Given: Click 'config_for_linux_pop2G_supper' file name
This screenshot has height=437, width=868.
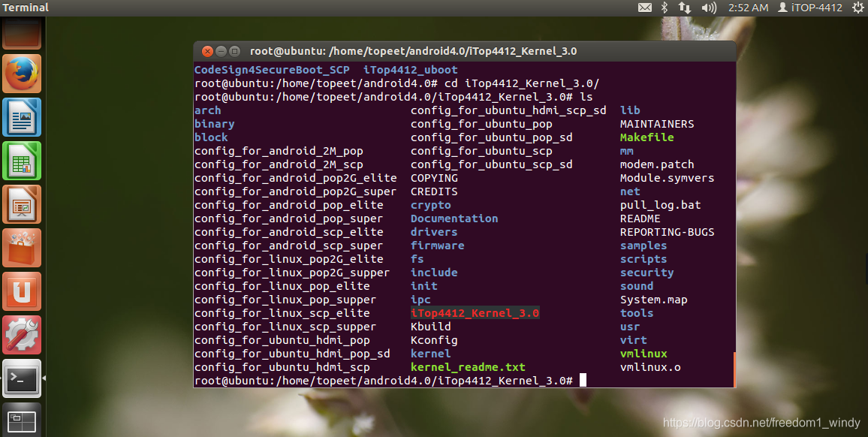Looking at the screenshot, I should coord(292,273).
